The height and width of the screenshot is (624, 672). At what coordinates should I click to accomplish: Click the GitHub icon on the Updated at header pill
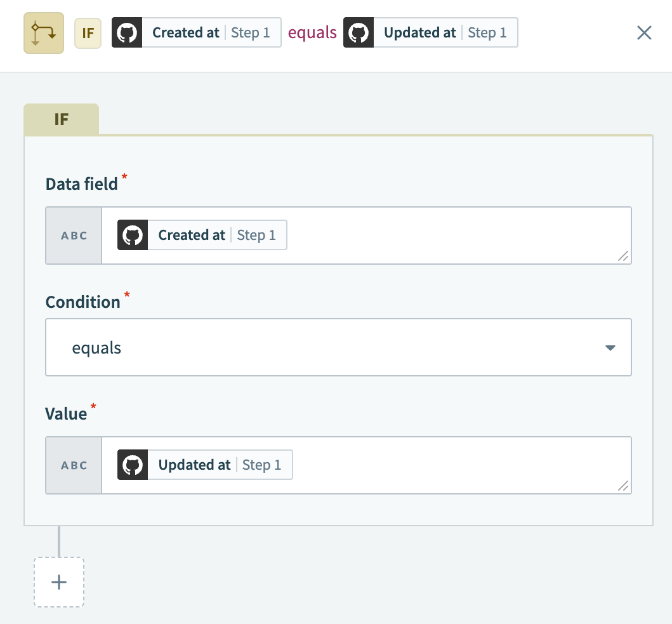359,32
